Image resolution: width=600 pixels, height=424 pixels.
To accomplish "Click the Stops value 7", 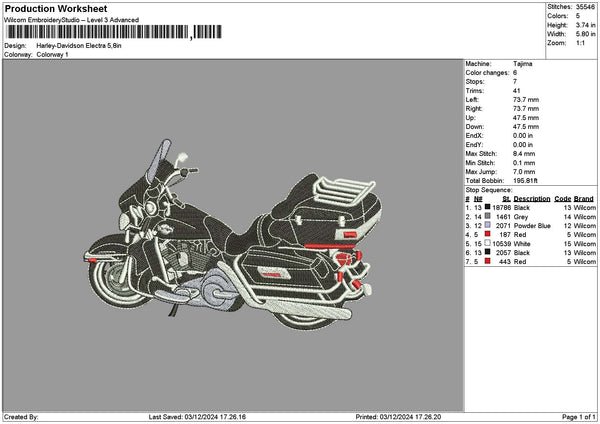I will (515, 82).
